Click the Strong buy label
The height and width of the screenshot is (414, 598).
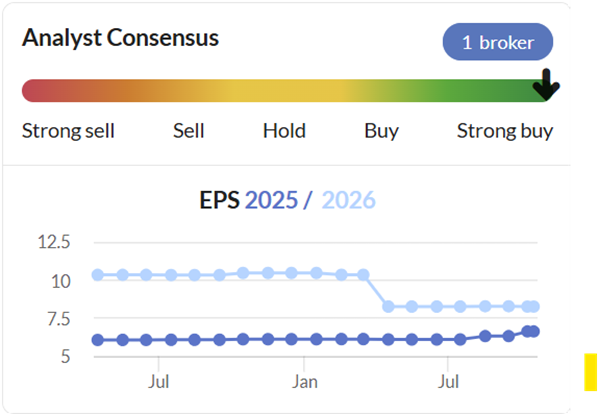(x=505, y=131)
